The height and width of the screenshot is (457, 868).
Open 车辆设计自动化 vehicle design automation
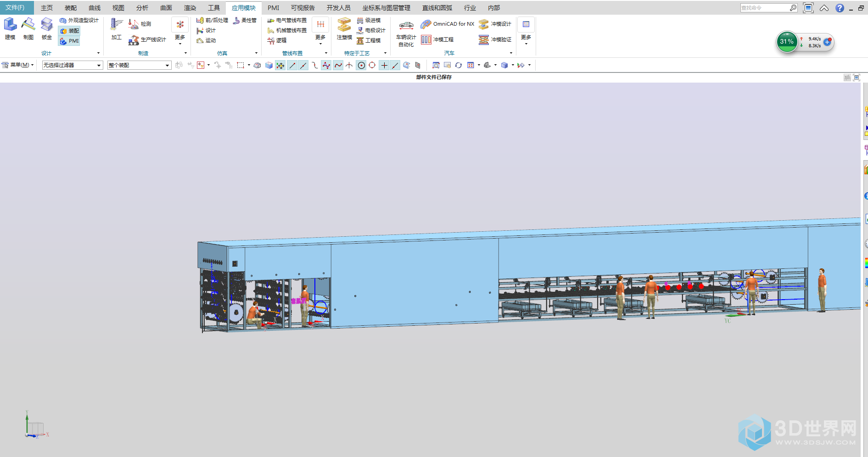click(x=406, y=33)
